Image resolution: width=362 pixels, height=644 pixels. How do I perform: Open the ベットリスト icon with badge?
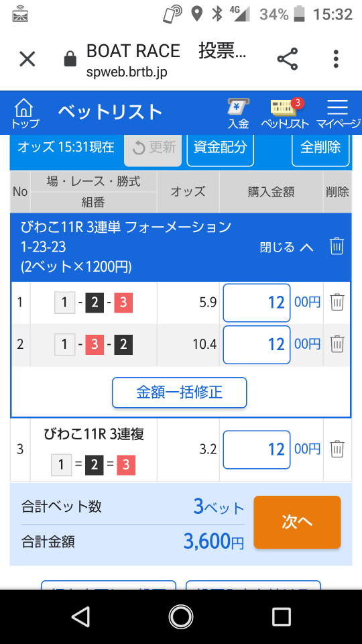click(x=285, y=113)
